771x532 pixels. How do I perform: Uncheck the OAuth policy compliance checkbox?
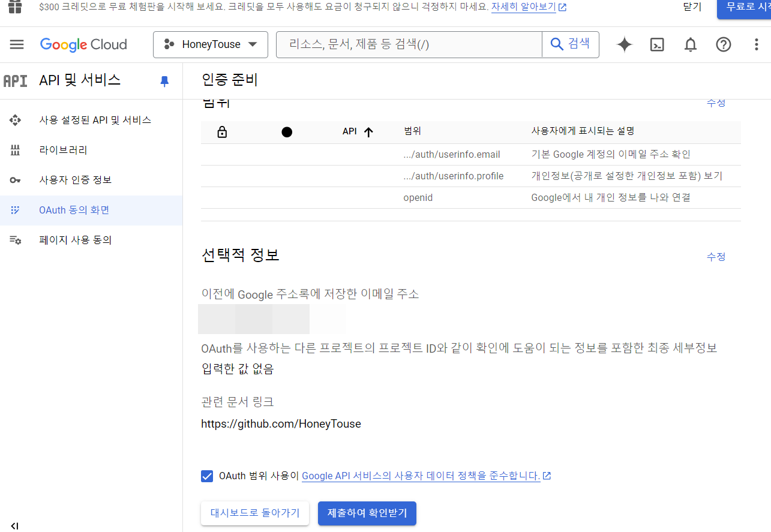207,476
